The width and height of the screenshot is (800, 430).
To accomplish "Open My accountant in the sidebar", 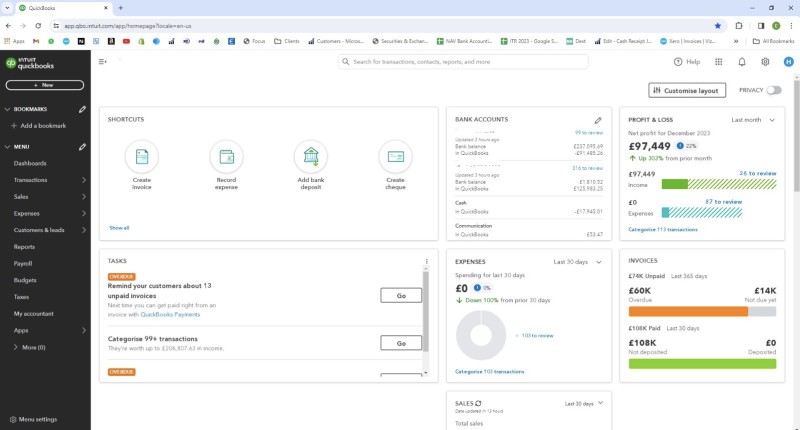I will pos(34,314).
